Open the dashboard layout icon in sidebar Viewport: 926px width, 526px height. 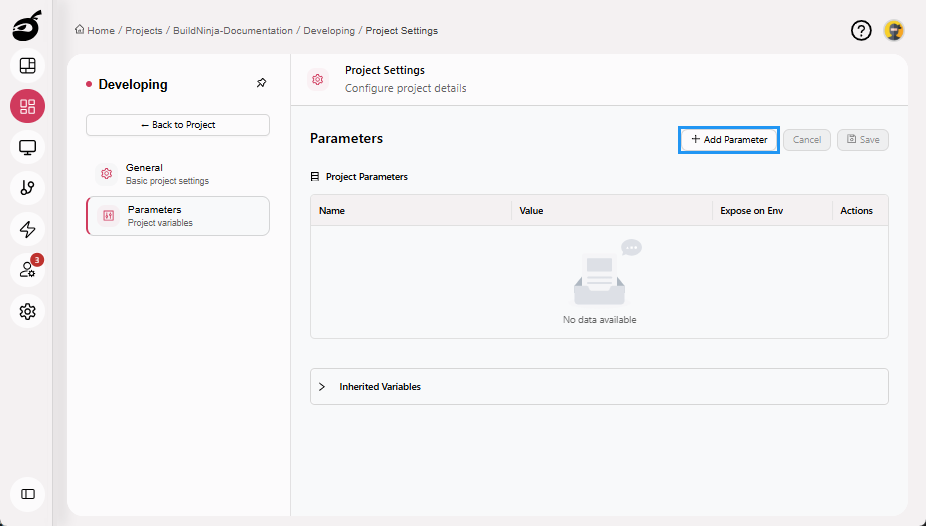click(x=28, y=66)
